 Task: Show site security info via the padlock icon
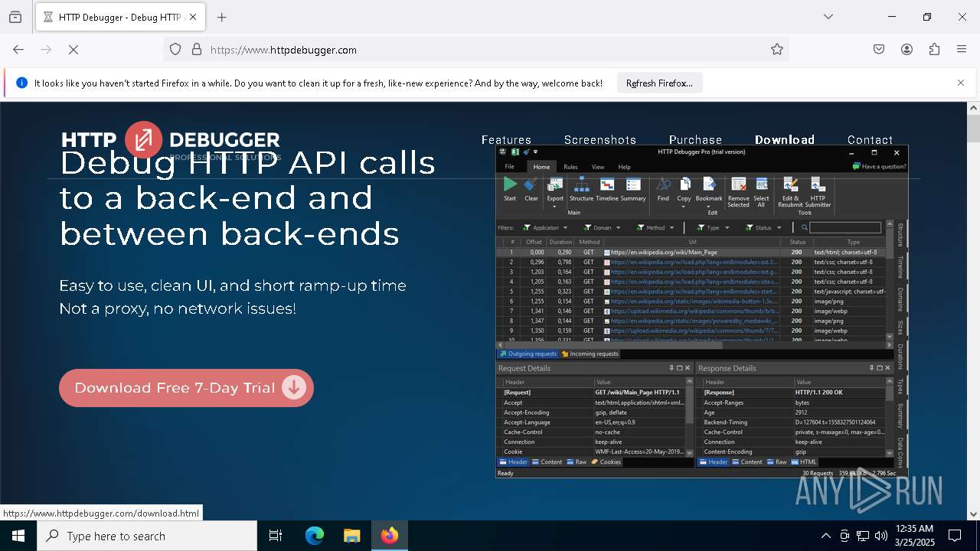[x=197, y=50]
